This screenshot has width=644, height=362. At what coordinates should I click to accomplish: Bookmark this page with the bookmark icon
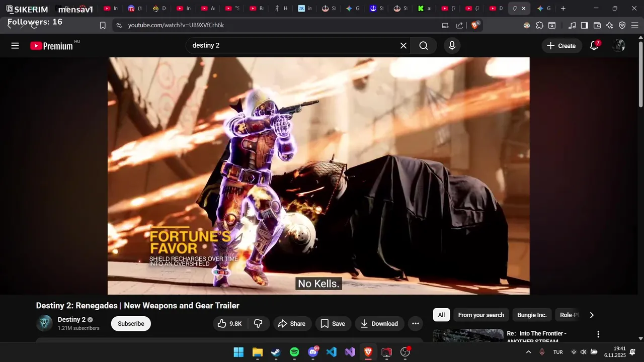(x=103, y=25)
